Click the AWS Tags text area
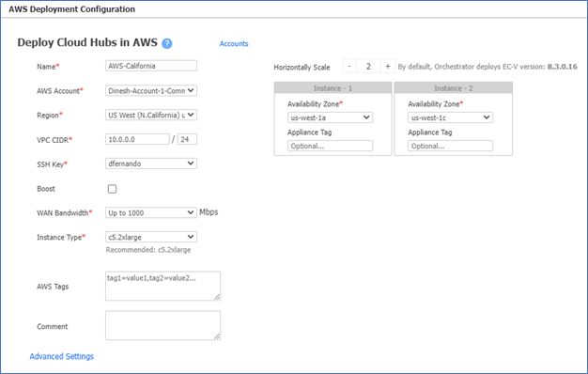Viewport: 588px width, 374px height. 162,287
